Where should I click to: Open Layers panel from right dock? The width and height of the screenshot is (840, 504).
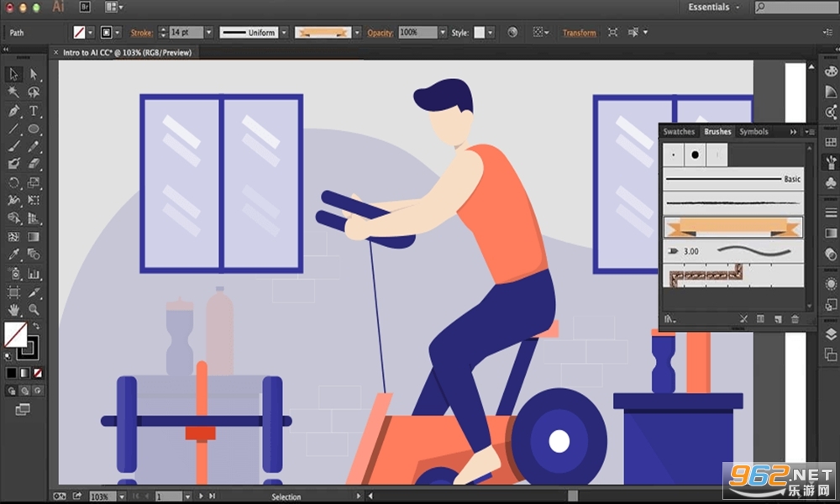[831, 334]
